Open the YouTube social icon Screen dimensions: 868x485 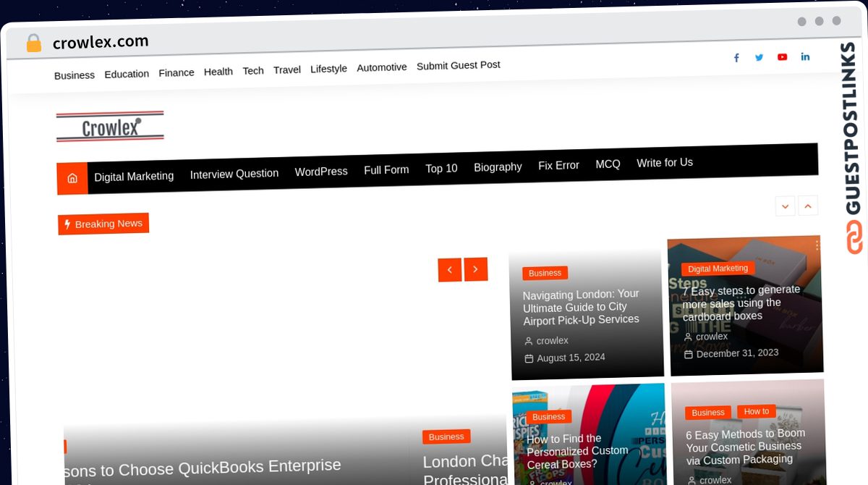pyautogui.click(x=782, y=56)
